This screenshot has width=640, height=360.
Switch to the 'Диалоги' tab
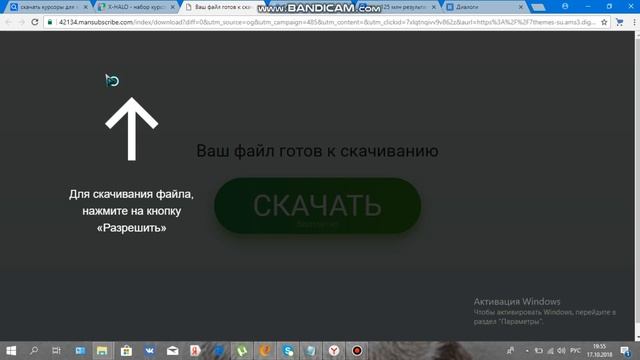[x=484, y=7]
